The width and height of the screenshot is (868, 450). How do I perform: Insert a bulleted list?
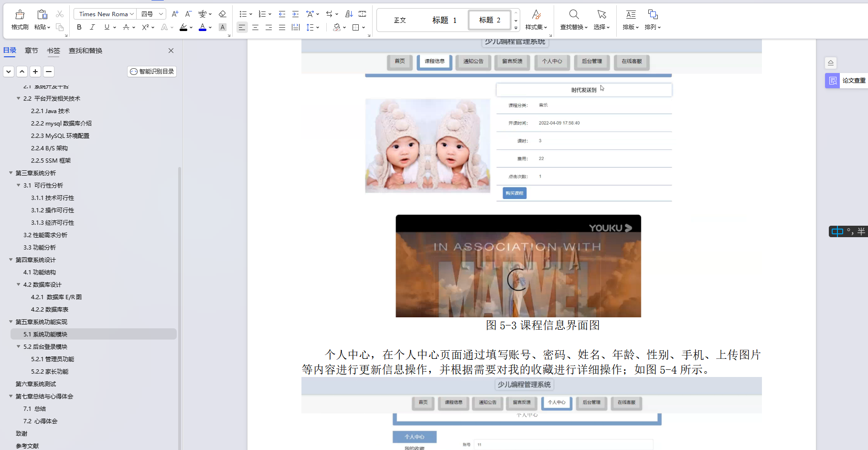pyautogui.click(x=243, y=14)
